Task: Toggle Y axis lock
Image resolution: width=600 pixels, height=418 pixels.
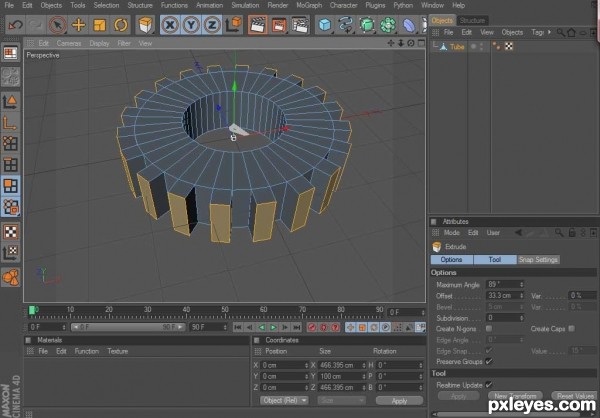Action: [x=191, y=25]
